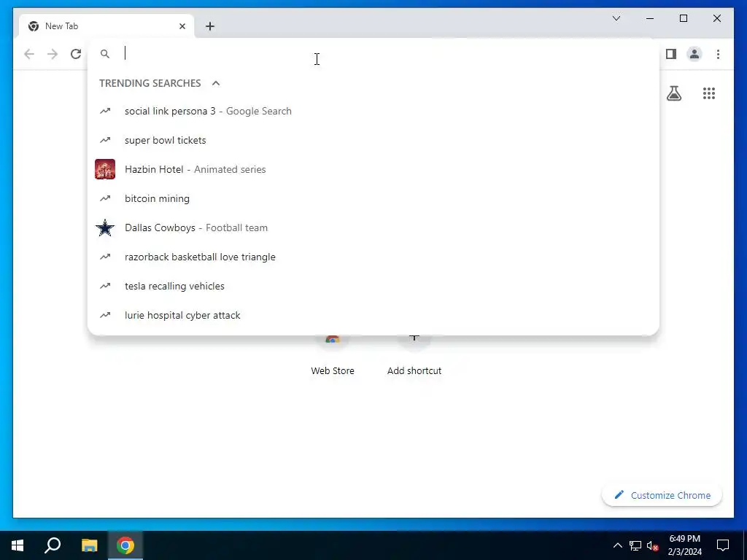
Task: Click the Customize Chrome button
Action: 662,495
